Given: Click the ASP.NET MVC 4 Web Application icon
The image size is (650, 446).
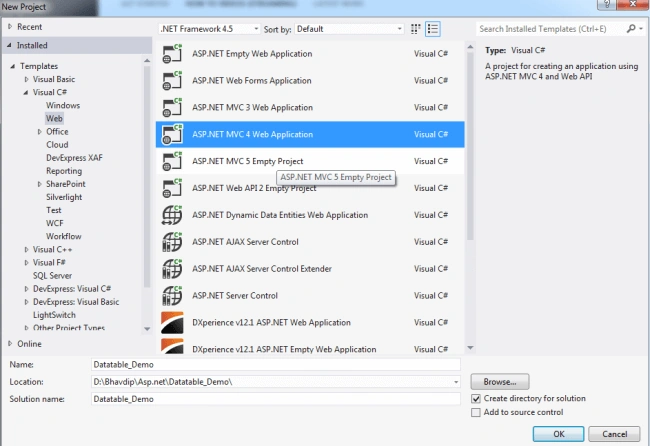Looking at the screenshot, I should (x=172, y=134).
